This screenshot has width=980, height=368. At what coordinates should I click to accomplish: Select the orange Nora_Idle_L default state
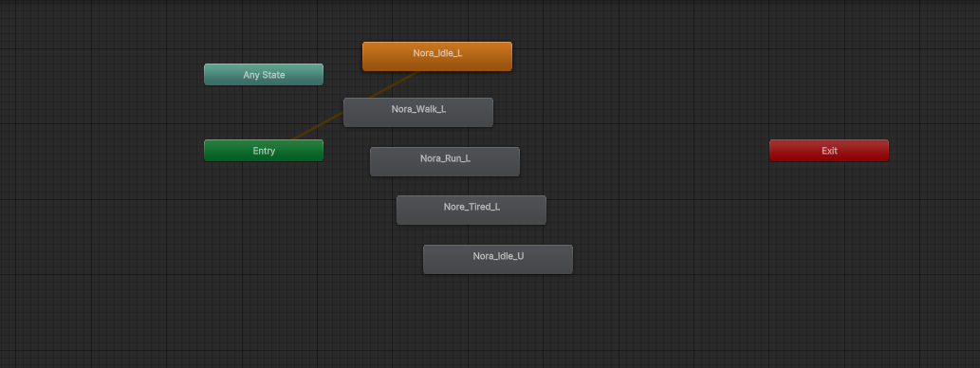click(437, 56)
